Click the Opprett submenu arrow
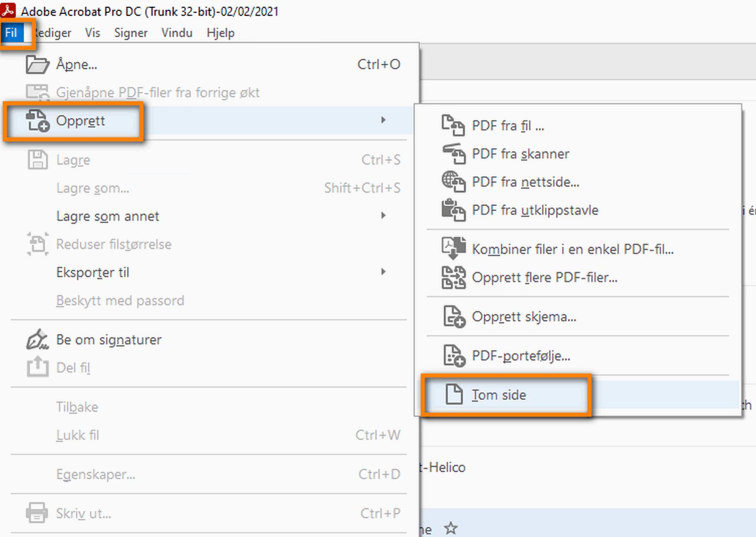Screen dimensions: 756x537 (383, 120)
